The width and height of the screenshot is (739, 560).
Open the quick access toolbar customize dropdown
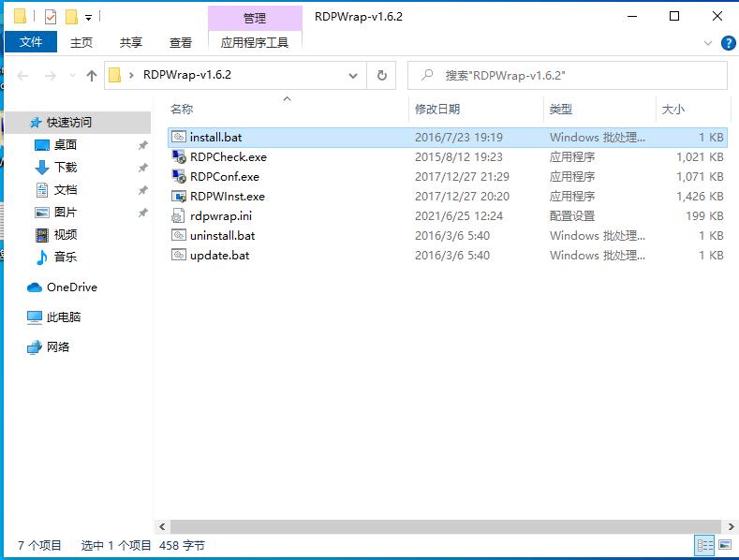point(89,18)
